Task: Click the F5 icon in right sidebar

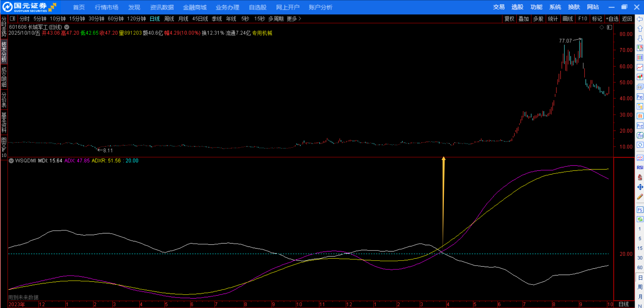Action: coord(640,210)
